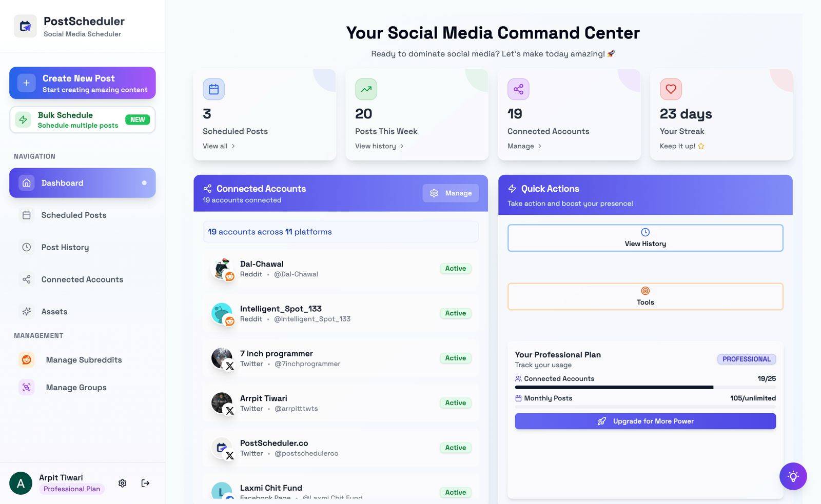The height and width of the screenshot is (504, 821).
Task: Click the heart icon on Streak card
Action: 671,89
